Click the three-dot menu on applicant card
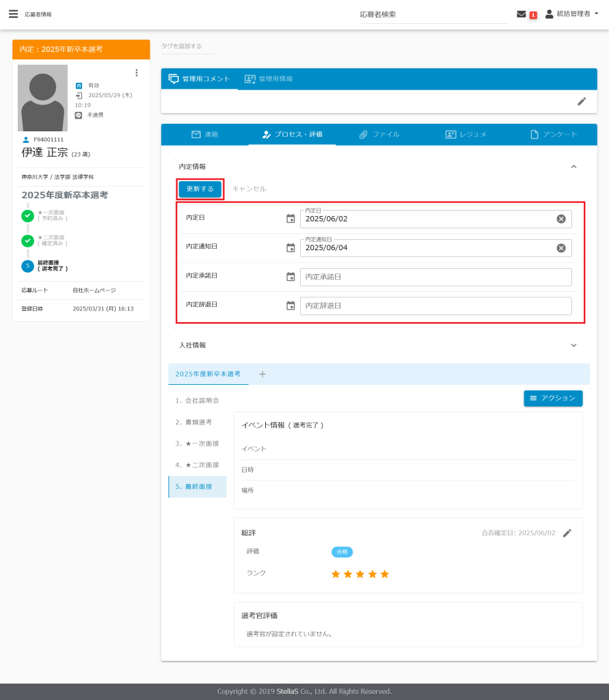 point(136,73)
